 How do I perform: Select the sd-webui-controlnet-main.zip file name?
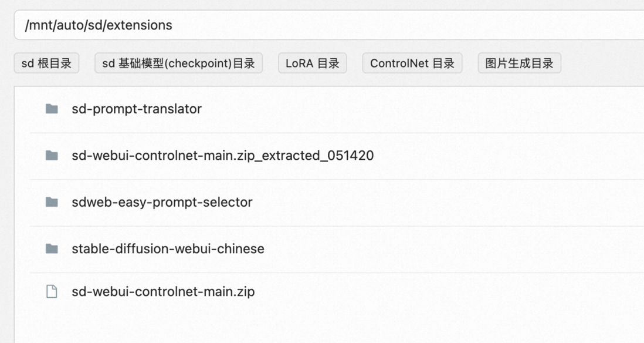tap(163, 291)
